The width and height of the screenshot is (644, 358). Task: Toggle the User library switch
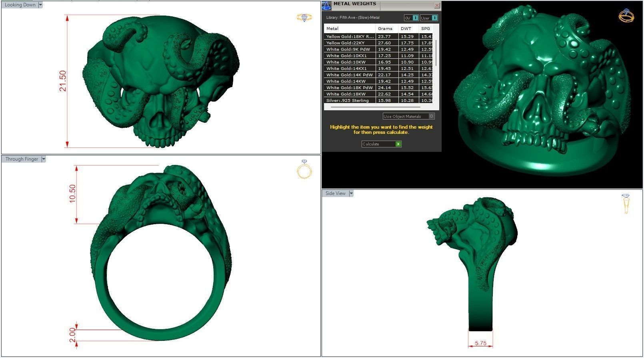(429, 18)
